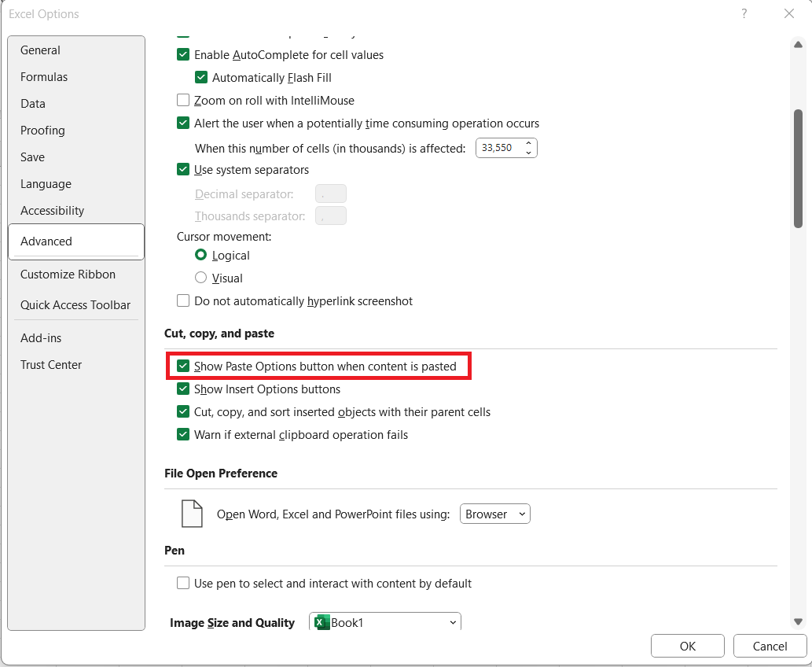Close the Excel Options dialog
This screenshot has width=812, height=667.
(788, 13)
